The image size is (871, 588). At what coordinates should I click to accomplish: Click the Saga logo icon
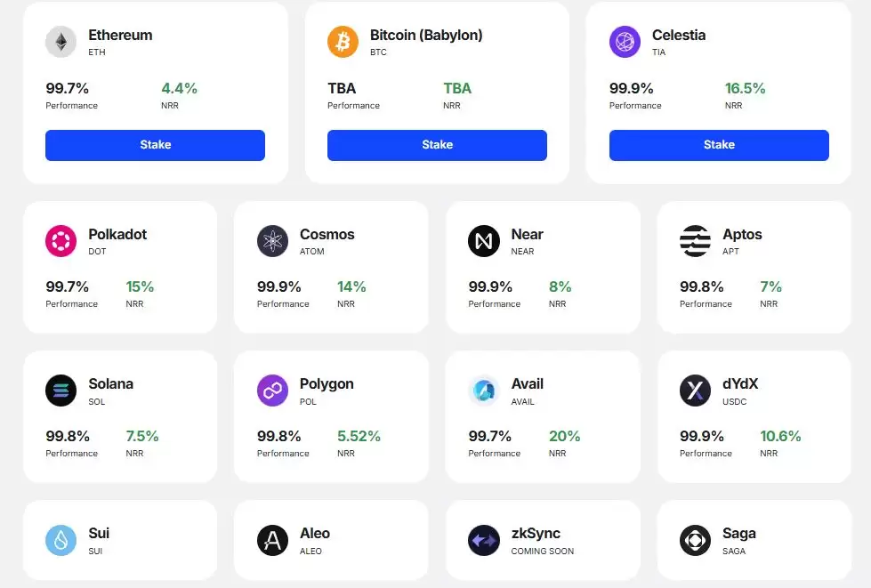[695, 540]
